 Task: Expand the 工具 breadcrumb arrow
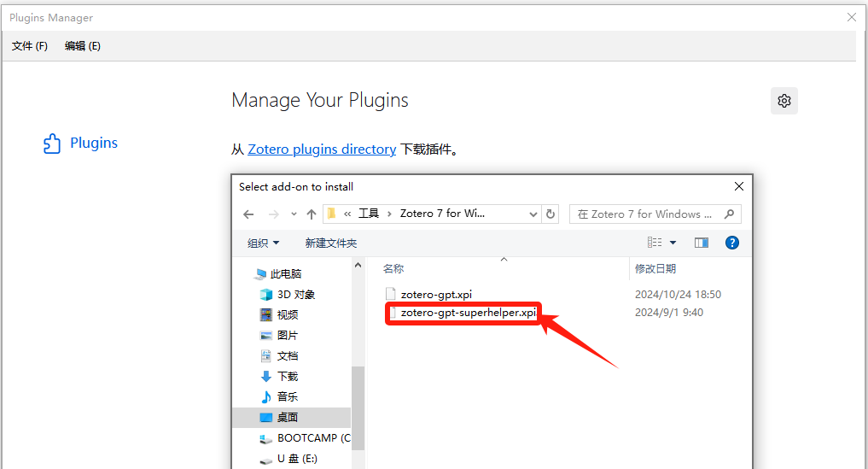click(390, 214)
